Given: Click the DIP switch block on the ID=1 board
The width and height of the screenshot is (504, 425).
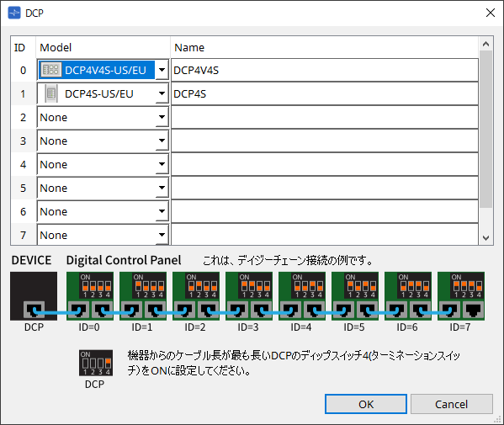Looking at the screenshot, I should pos(150,285).
